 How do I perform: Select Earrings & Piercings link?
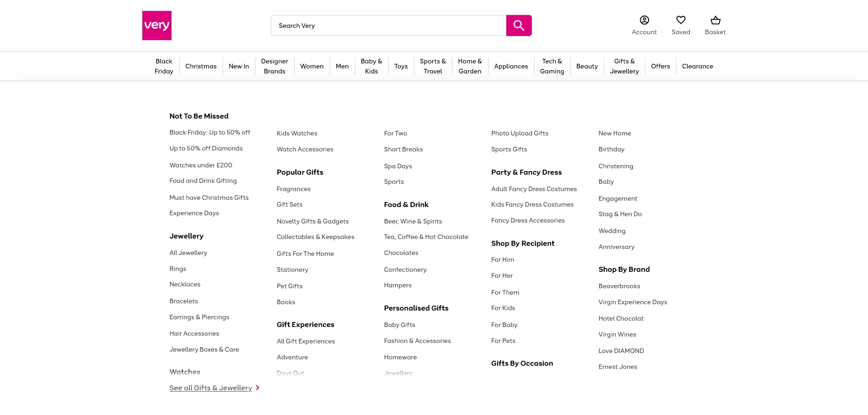point(199,317)
